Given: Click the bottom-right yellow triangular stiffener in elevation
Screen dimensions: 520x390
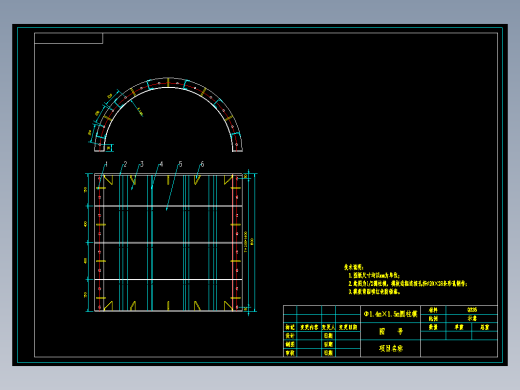Looking at the screenshot, I should pos(228,305).
